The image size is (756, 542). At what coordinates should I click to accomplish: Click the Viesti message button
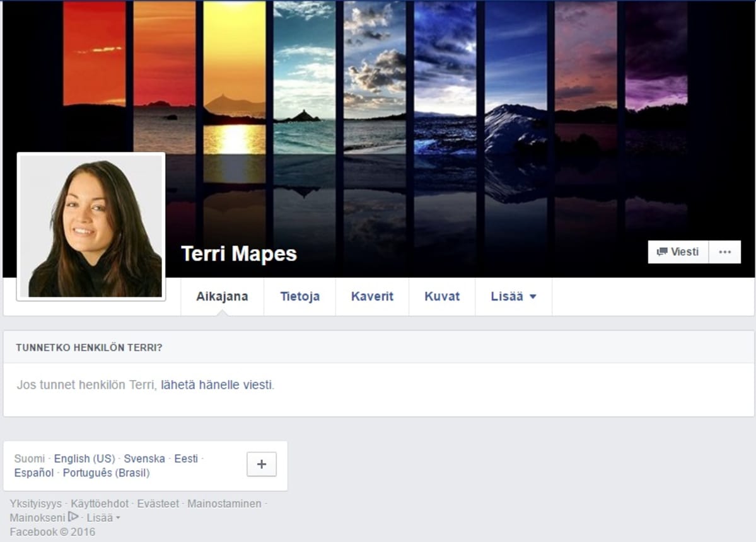click(678, 252)
